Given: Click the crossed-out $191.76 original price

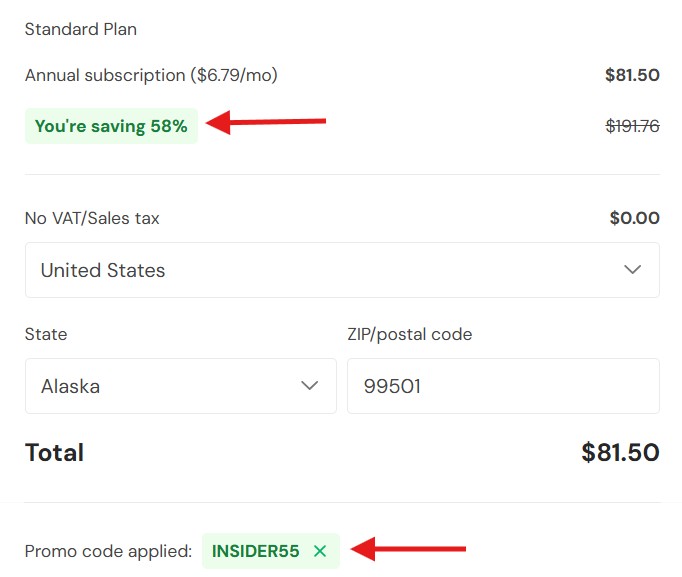Looking at the screenshot, I should click(x=633, y=126).
